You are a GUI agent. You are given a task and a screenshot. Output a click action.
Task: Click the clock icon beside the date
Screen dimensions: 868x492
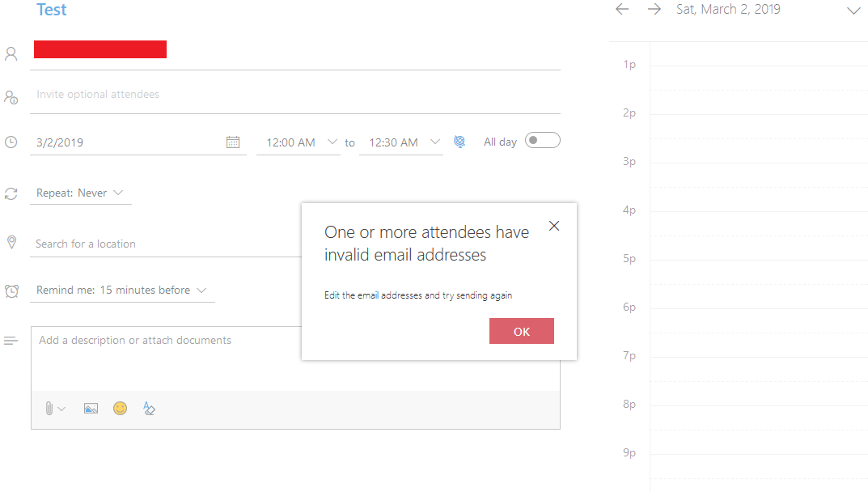pos(11,142)
